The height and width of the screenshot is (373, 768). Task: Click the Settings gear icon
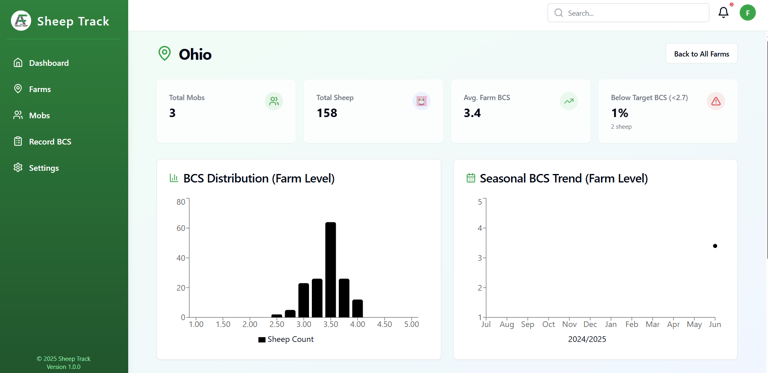point(18,167)
